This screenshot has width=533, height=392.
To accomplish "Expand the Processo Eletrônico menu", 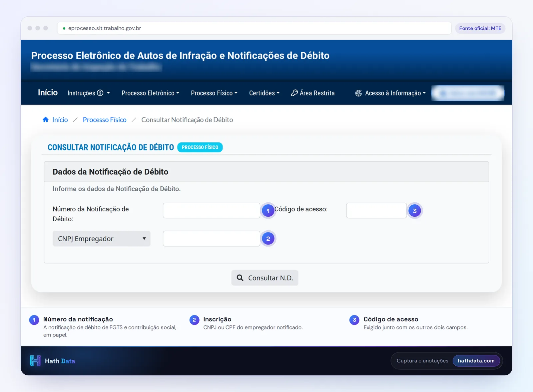I will [150, 93].
